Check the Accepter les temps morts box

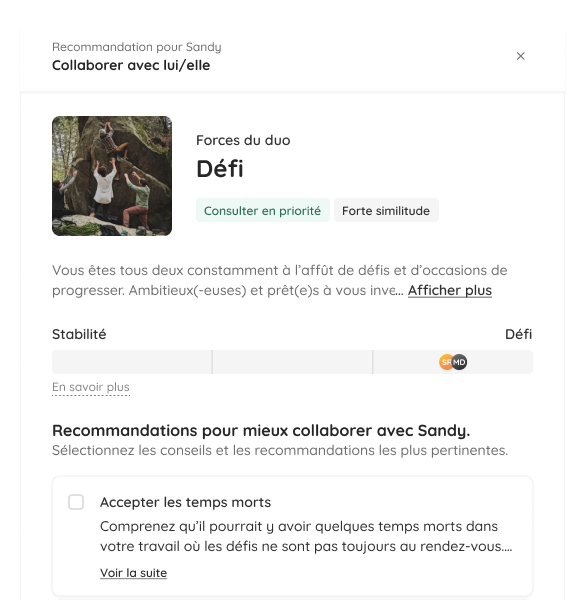coord(76,502)
